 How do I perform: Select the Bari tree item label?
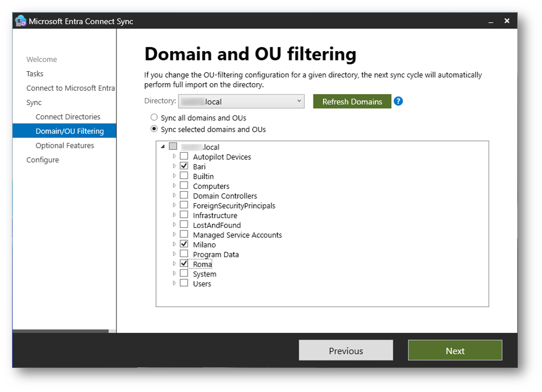[199, 166]
